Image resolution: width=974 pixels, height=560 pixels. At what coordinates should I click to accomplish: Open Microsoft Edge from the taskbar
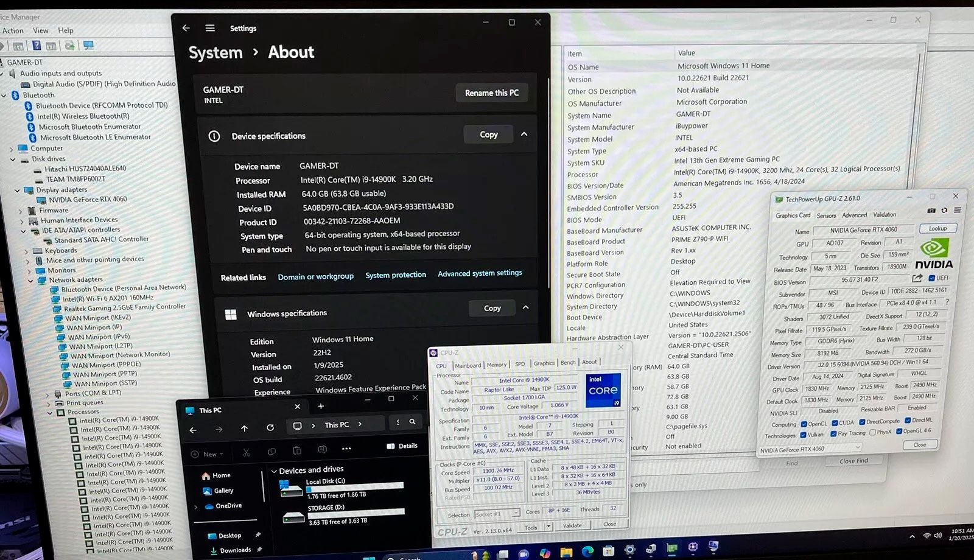click(587, 551)
